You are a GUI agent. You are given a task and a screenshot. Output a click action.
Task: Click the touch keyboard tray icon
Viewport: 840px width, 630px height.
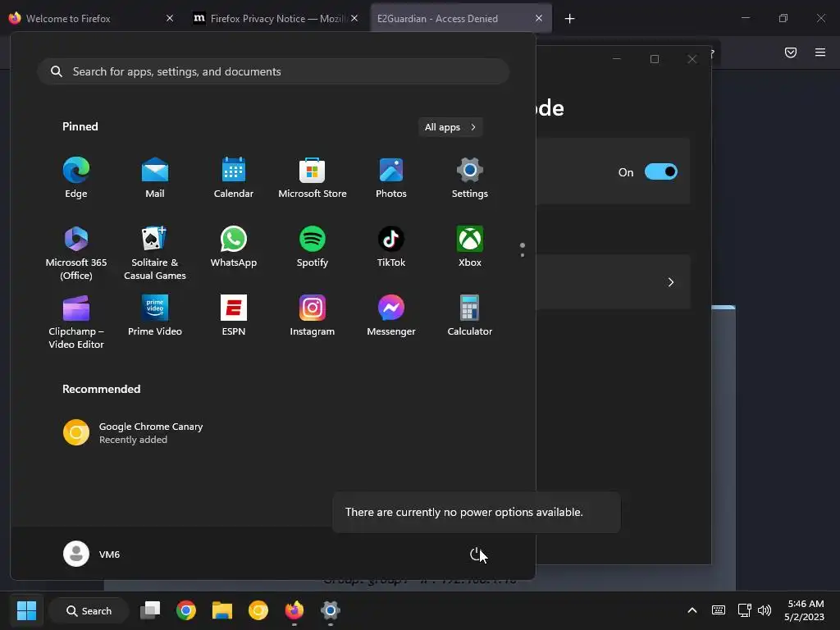[719, 610]
